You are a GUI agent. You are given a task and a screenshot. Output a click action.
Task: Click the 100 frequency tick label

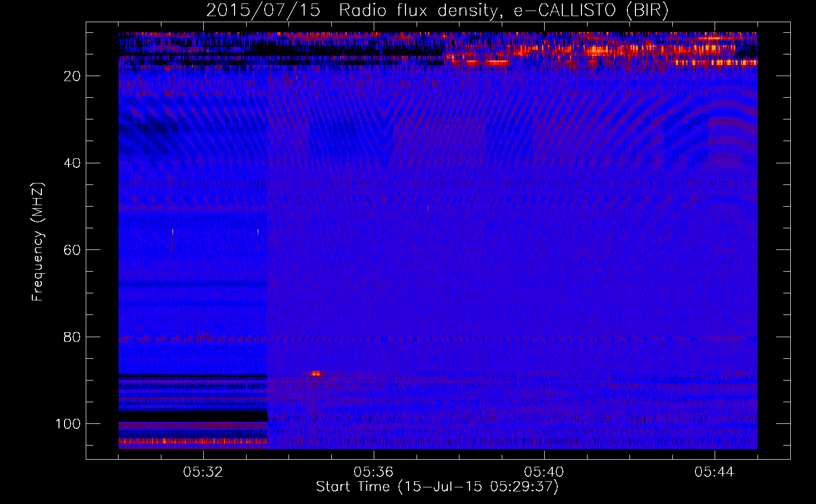[x=68, y=424]
